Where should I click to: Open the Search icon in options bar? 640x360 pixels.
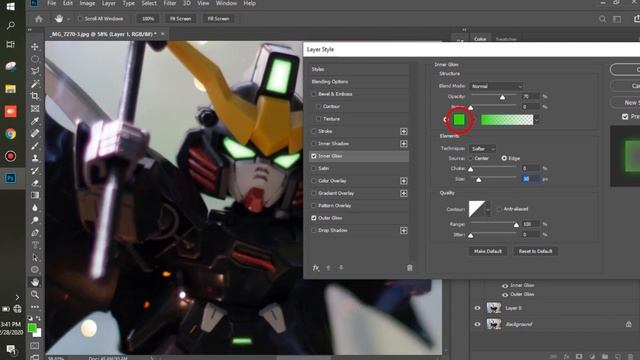602,19
